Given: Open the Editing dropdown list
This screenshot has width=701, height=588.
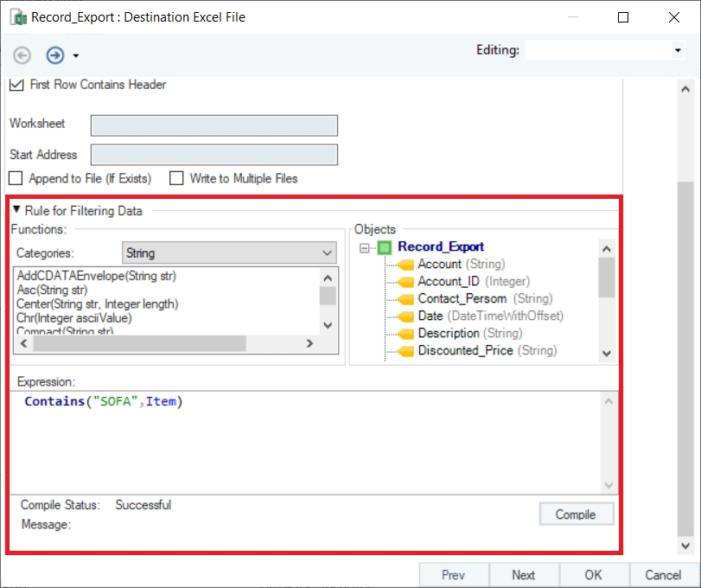Looking at the screenshot, I should point(678,51).
